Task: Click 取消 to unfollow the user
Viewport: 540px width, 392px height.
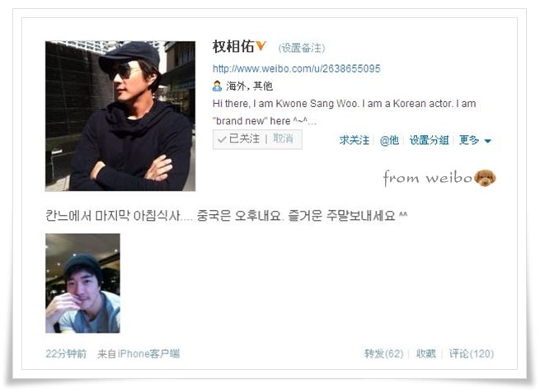Action: 283,139
